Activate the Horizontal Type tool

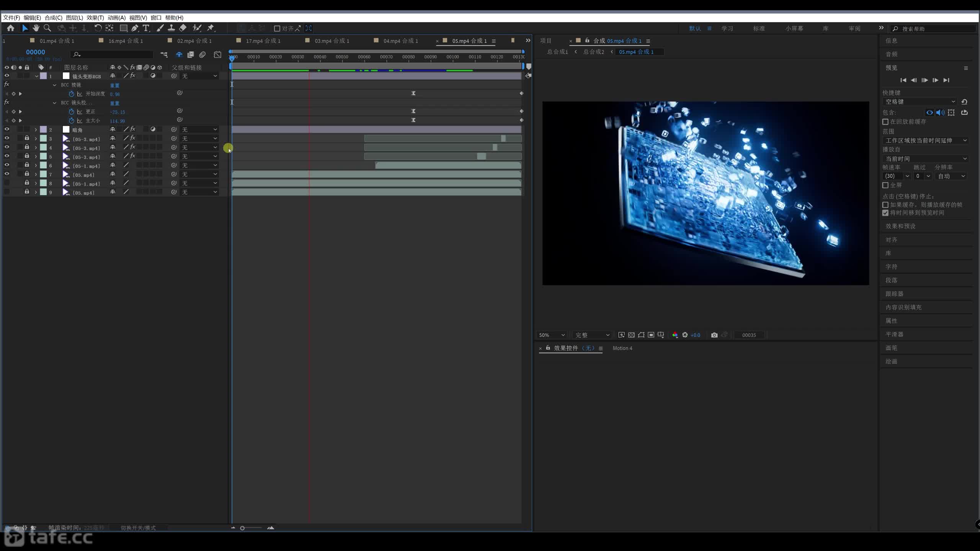point(146,28)
